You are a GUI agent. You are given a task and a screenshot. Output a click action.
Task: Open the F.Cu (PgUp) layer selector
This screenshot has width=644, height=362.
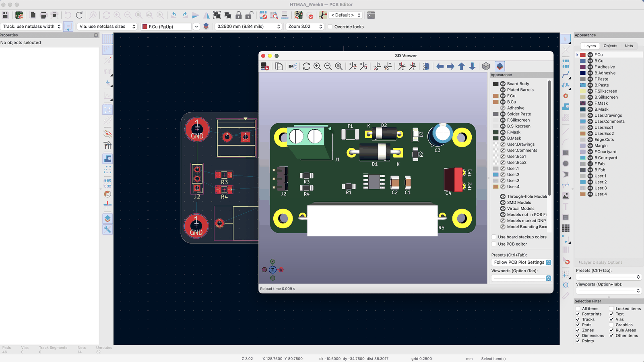(x=170, y=27)
